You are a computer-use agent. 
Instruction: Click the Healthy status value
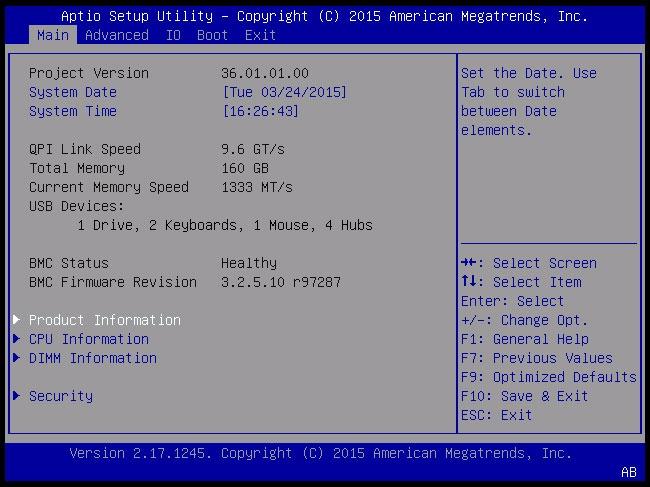pyautogui.click(x=249, y=264)
